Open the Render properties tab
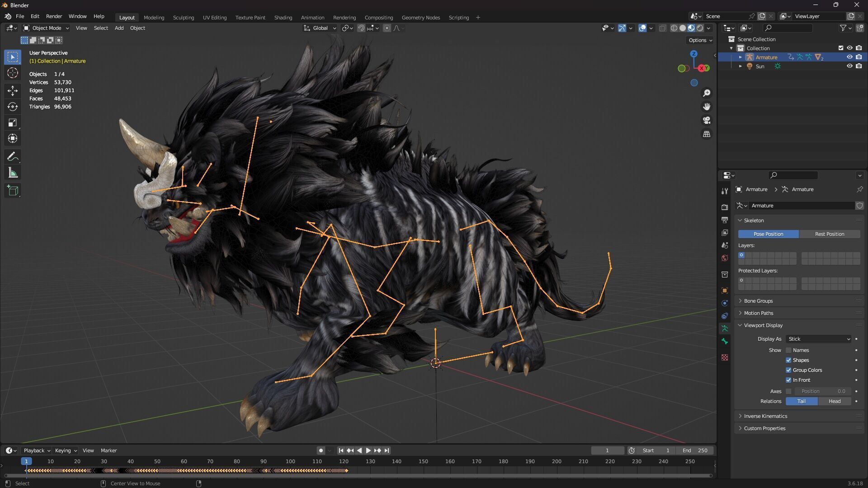 pyautogui.click(x=725, y=207)
